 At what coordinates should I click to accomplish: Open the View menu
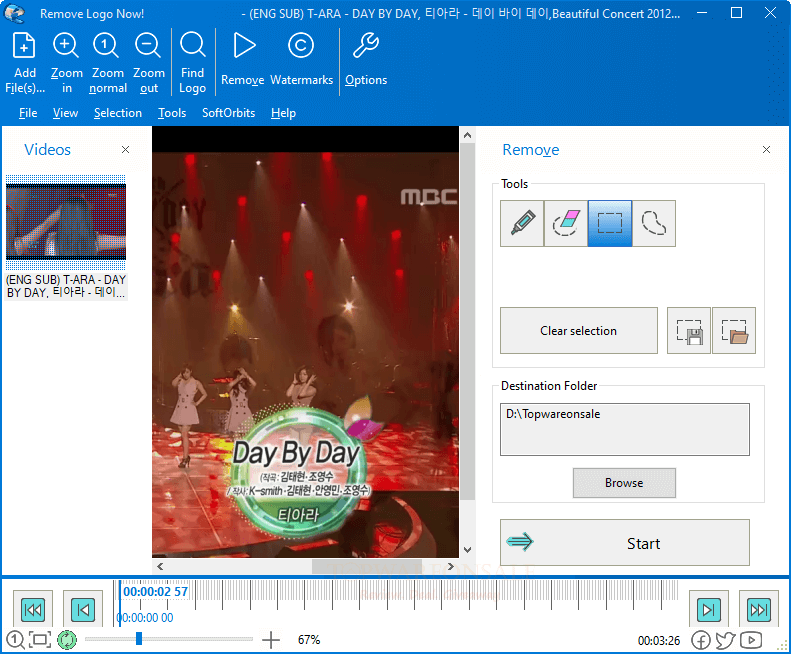tap(66, 113)
